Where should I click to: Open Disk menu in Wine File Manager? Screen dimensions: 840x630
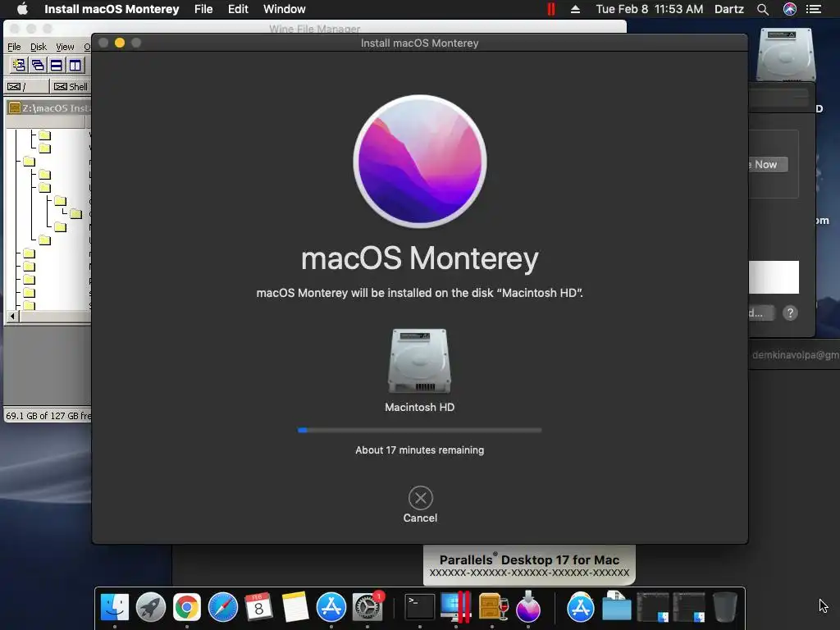pyautogui.click(x=38, y=47)
